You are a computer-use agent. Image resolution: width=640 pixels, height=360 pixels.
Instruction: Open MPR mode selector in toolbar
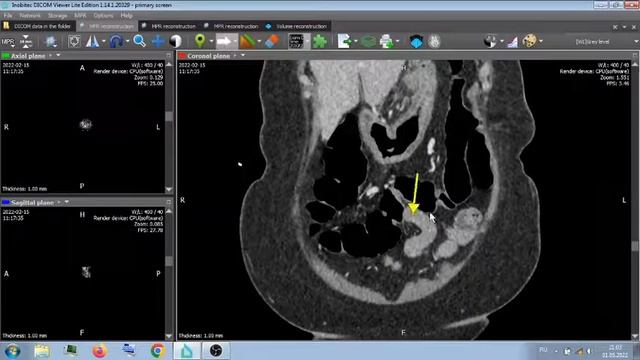pos(8,42)
